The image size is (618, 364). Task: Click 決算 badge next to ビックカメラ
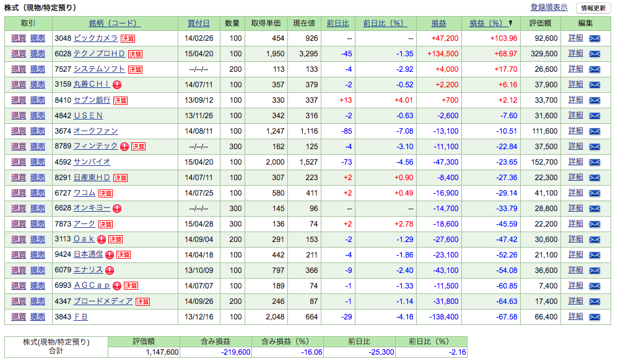pos(128,38)
